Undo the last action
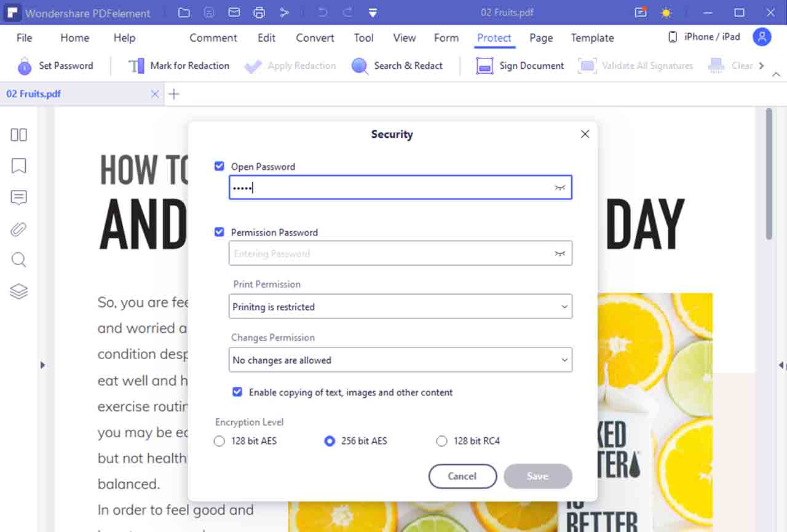Viewport: 787px width, 532px height. (x=323, y=12)
